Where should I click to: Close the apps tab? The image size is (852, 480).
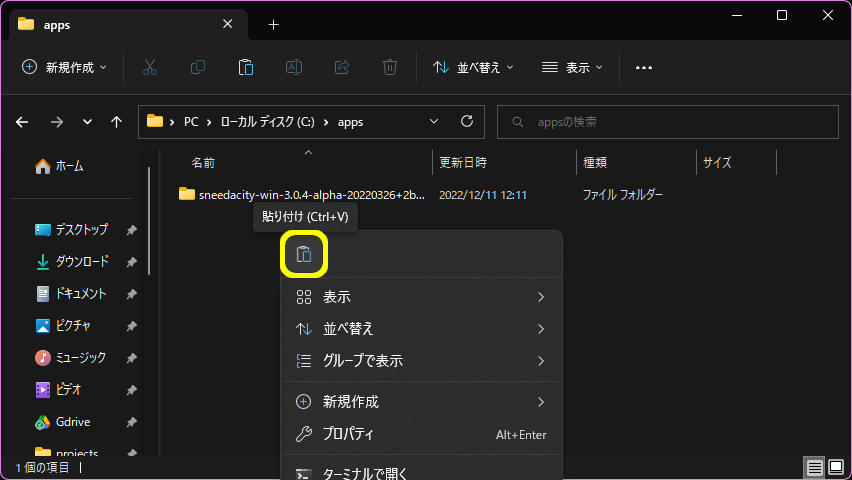(228, 24)
